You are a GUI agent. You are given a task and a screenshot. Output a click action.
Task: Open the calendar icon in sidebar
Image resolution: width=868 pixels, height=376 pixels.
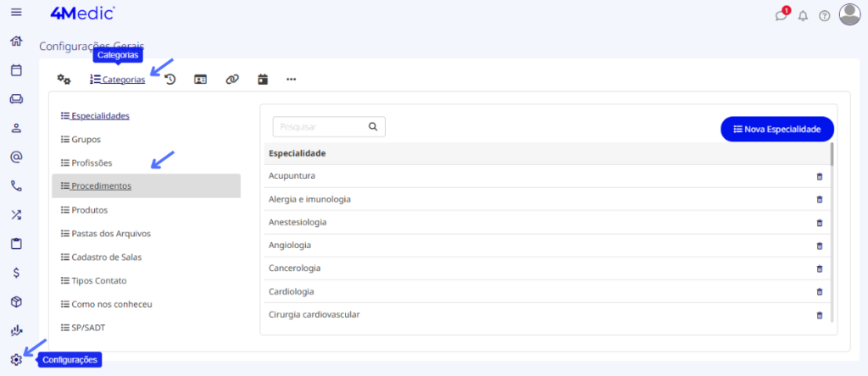(x=17, y=70)
